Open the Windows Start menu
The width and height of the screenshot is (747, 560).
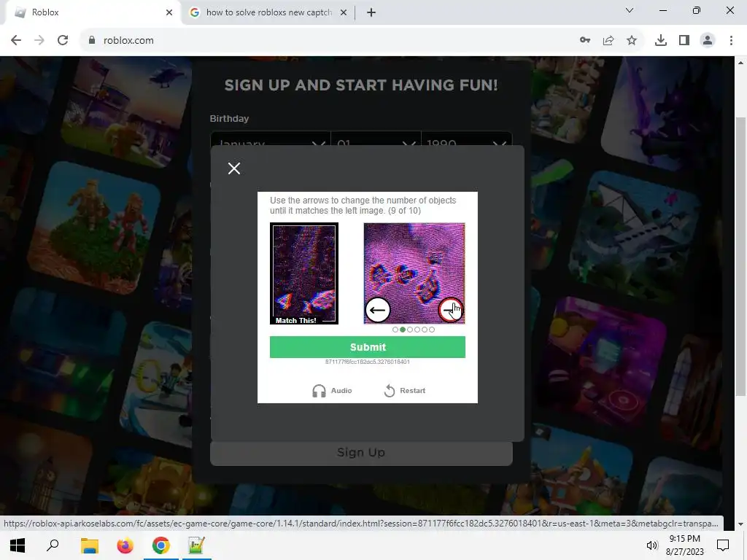point(18,545)
